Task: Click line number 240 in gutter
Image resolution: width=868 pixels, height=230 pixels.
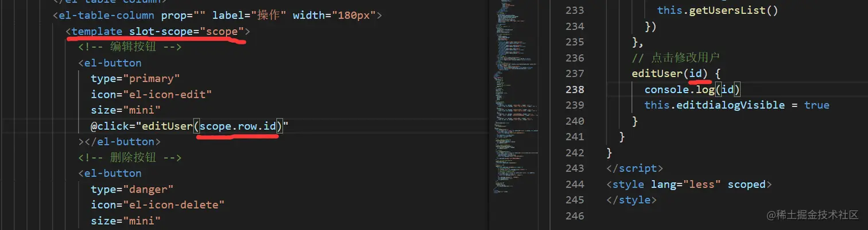Action: 575,121
